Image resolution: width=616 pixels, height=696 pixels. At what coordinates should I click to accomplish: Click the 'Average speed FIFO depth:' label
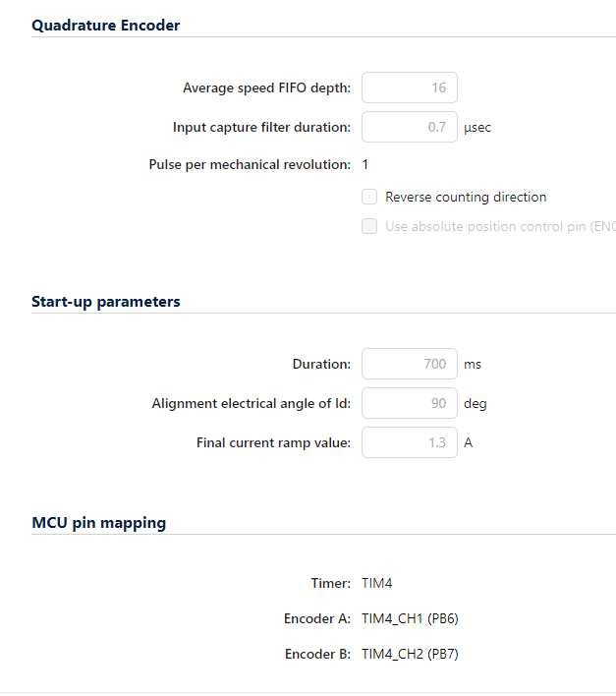pos(266,88)
